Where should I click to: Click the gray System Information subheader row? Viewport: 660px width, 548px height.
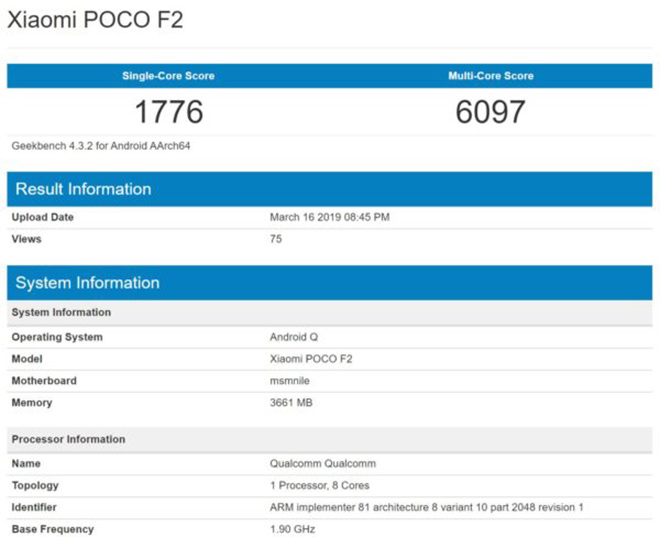coord(61,312)
